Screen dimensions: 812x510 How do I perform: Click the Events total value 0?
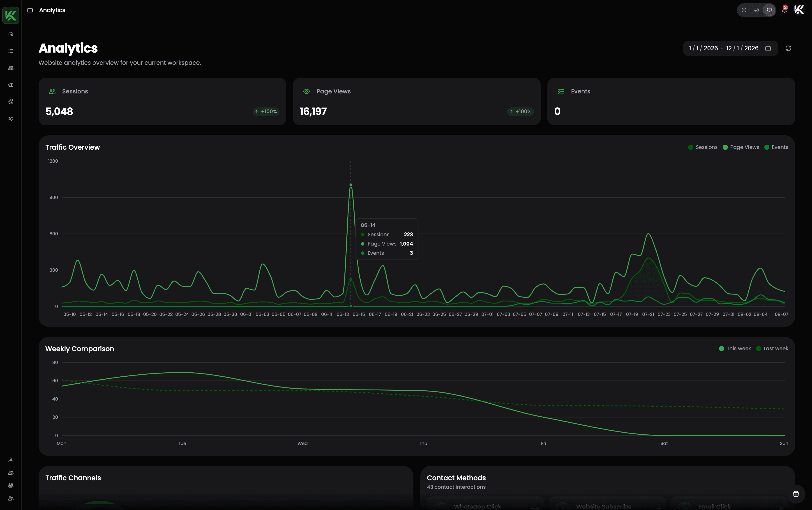click(x=557, y=112)
